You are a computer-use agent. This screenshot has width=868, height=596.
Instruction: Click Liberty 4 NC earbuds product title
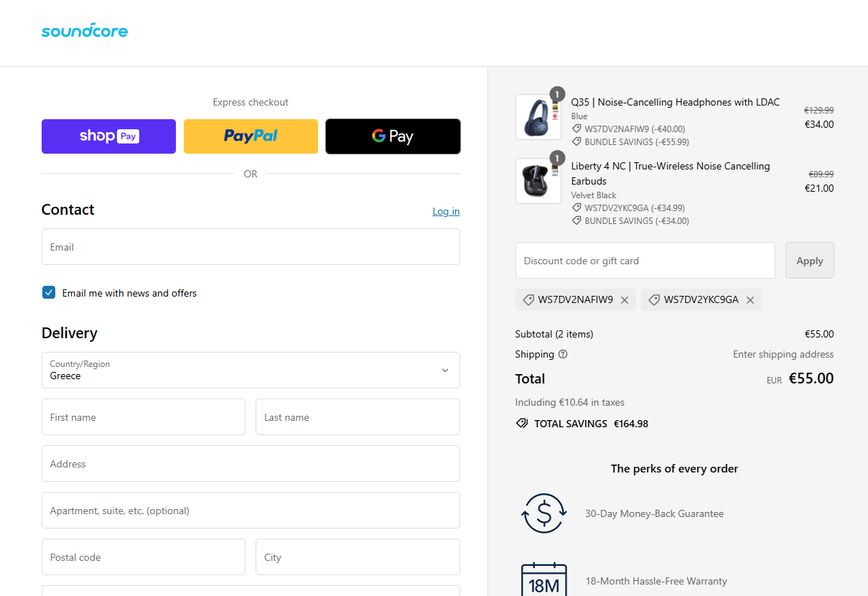671,173
